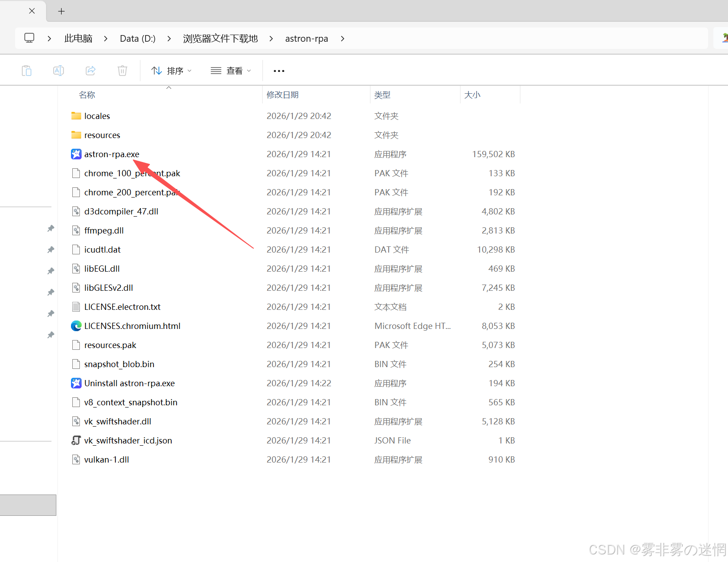The height and width of the screenshot is (562, 728).
Task: Click the icudtl.dat file icon
Action: point(76,249)
